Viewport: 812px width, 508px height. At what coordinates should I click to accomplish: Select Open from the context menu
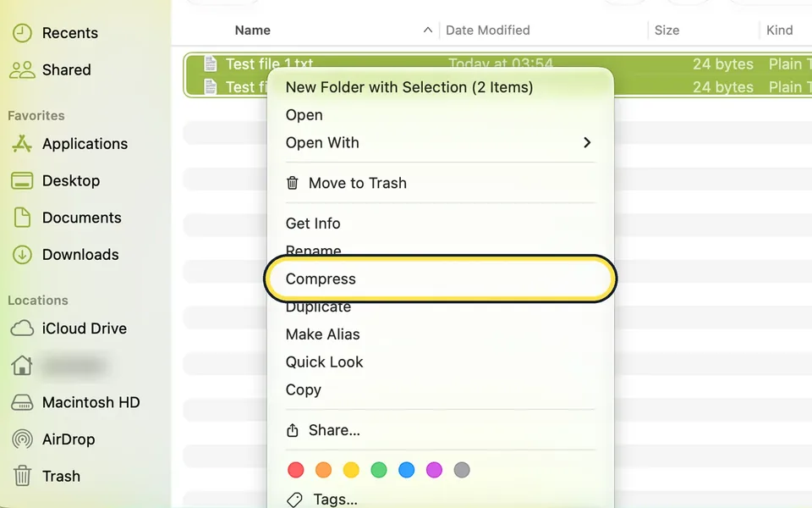(304, 114)
